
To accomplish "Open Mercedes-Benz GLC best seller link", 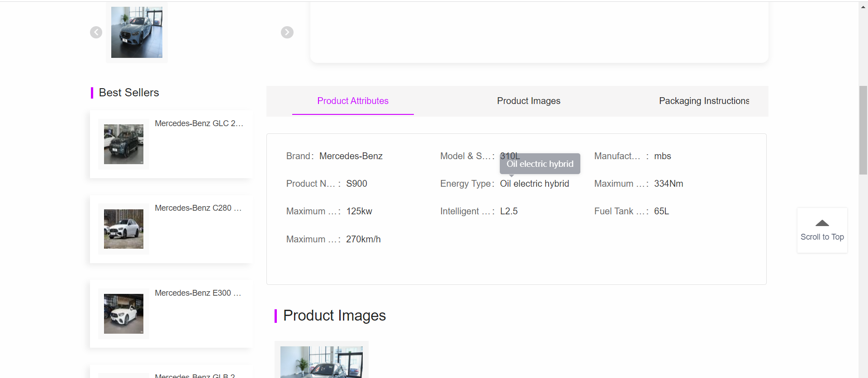I will point(199,123).
